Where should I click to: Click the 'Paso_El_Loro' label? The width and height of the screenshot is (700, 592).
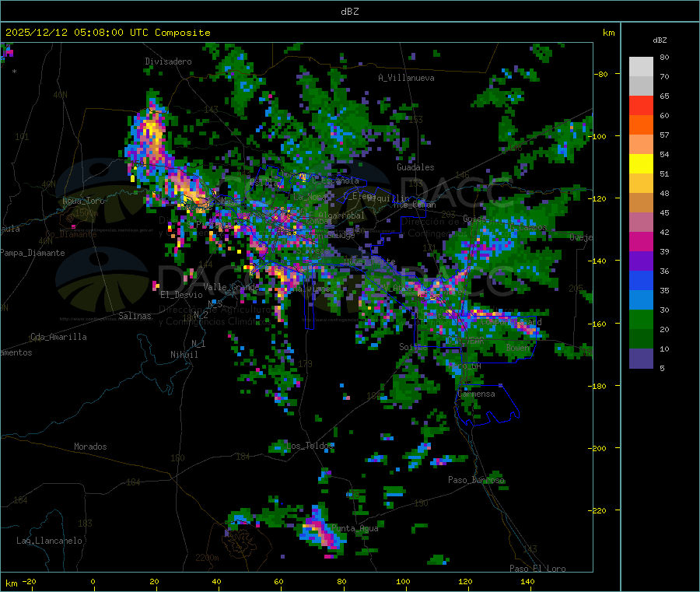(x=537, y=569)
